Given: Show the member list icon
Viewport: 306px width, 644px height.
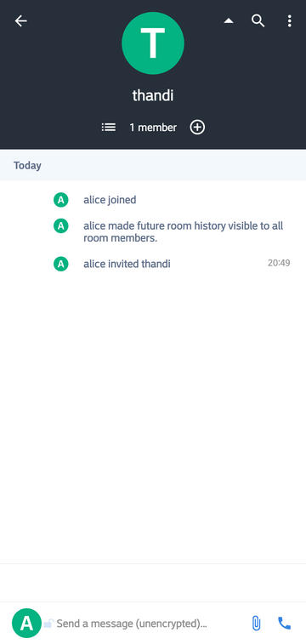Looking at the screenshot, I should point(109,128).
